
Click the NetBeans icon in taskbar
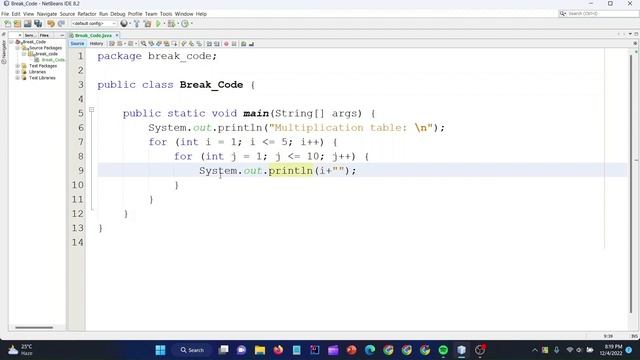(x=462, y=350)
